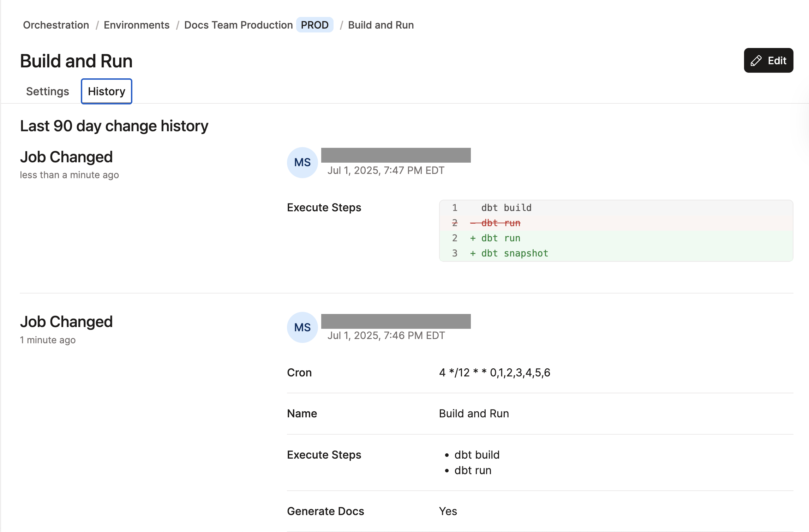Click the 'dbt build' step in the diff
The height and width of the screenshot is (532, 809).
point(505,208)
